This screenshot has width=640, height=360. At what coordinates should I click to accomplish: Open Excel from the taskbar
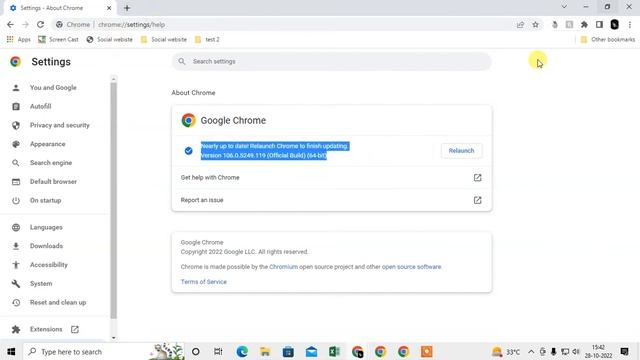coord(334,351)
